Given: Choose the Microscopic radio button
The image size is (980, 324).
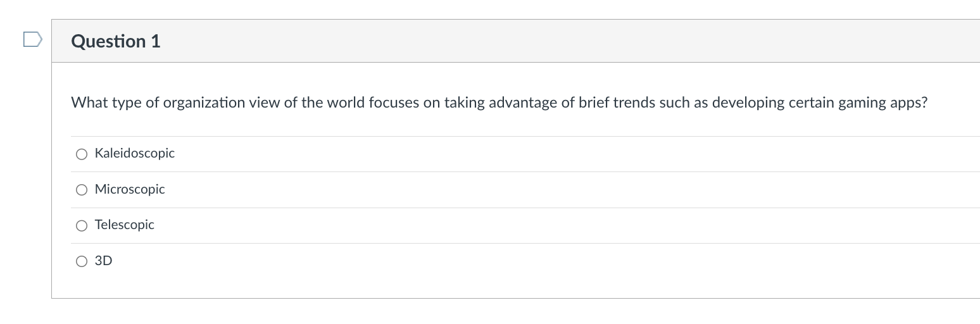Looking at the screenshot, I should click(x=81, y=190).
